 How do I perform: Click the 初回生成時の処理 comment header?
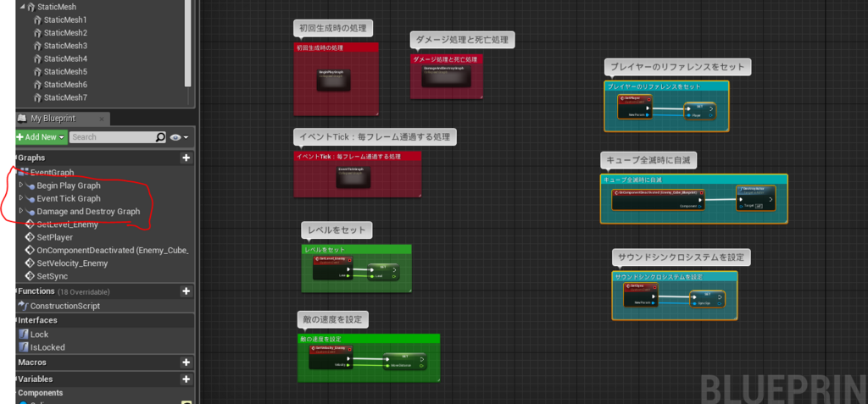336,47
